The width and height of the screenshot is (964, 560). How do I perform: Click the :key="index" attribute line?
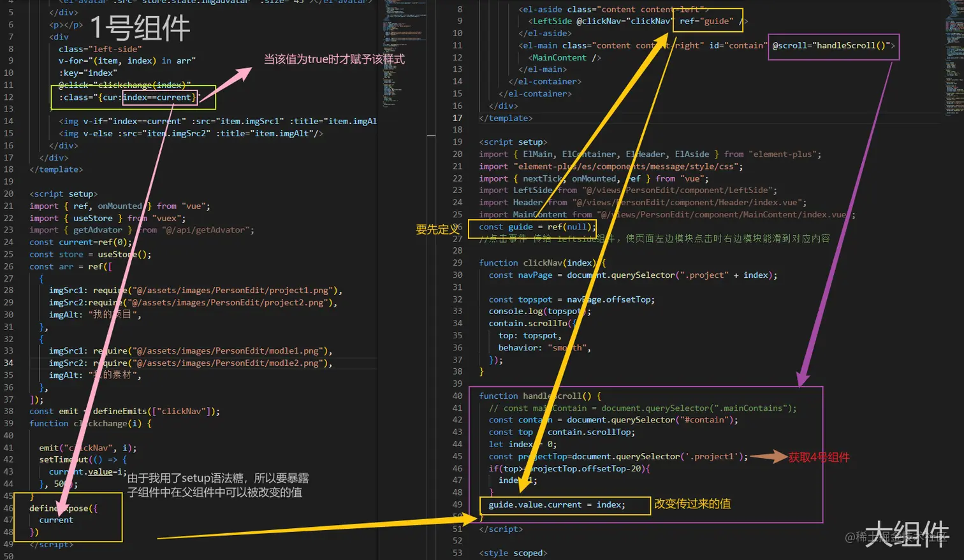(x=88, y=73)
